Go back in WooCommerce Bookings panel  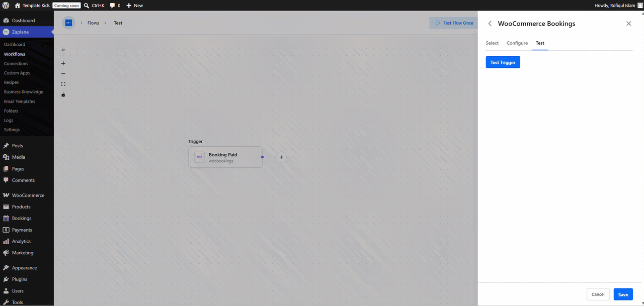pyautogui.click(x=490, y=24)
